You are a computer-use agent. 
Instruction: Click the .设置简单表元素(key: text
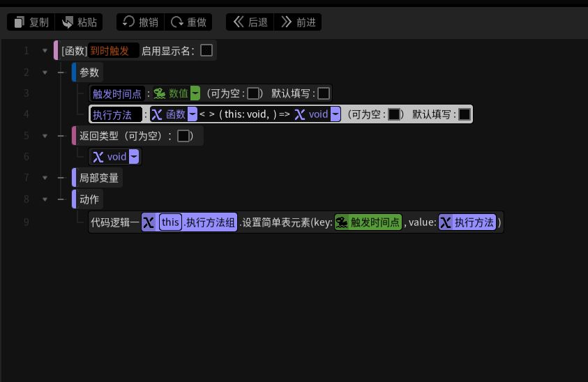coord(286,222)
